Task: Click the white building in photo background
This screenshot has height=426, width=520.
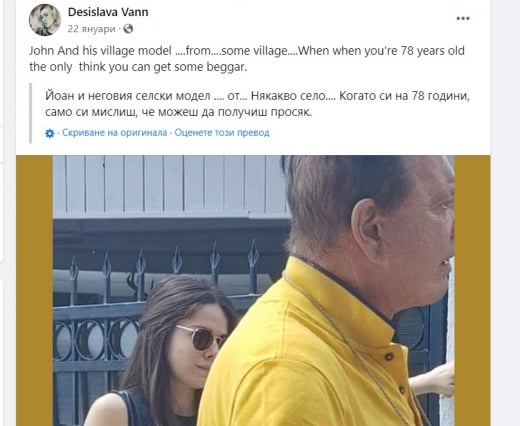Action: coord(170,186)
